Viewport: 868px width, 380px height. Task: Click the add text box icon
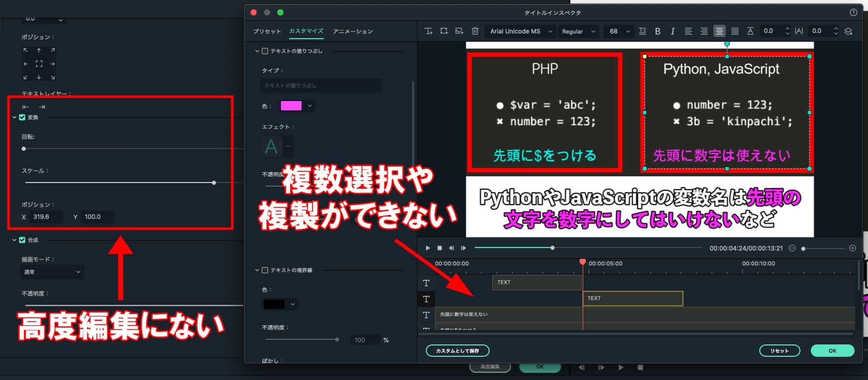coord(428,31)
